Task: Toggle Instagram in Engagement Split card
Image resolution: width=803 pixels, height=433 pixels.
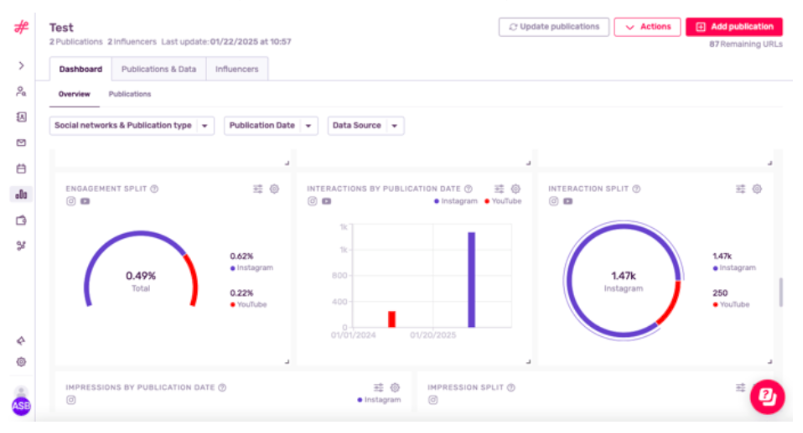Action: coord(71,201)
